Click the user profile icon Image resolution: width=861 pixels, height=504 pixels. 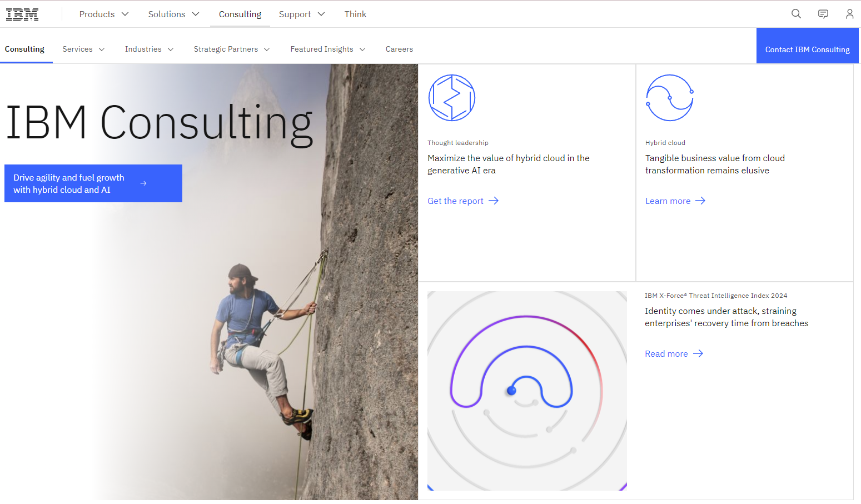(x=849, y=14)
